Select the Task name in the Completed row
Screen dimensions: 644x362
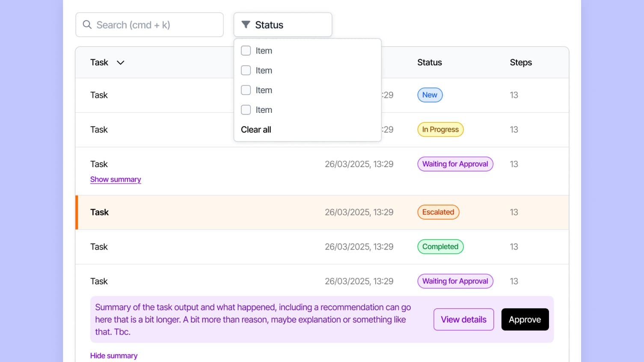(99, 247)
